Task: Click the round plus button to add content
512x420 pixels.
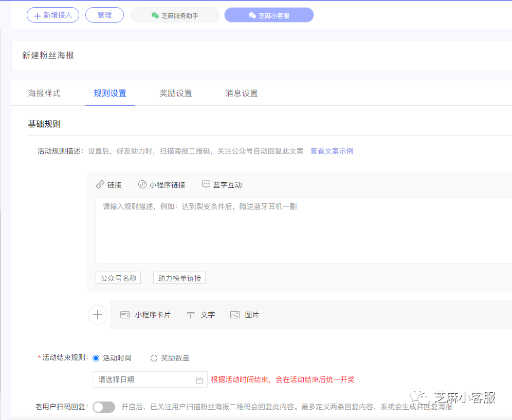Action: 98,315
